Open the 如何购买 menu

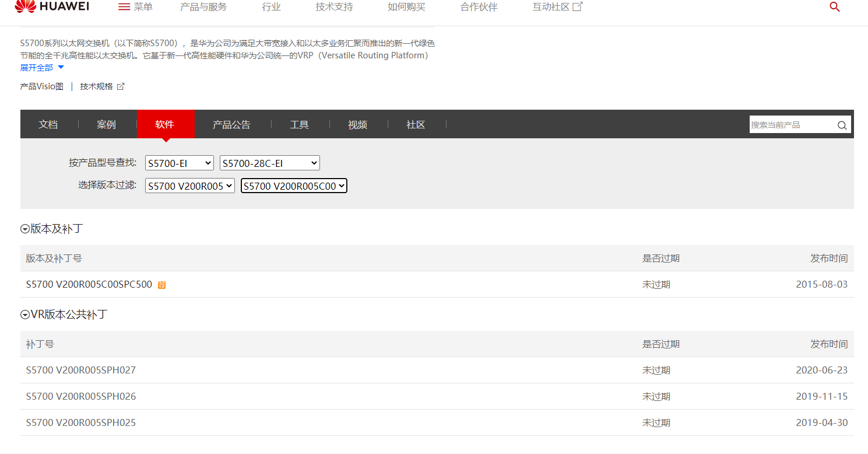point(406,6)
